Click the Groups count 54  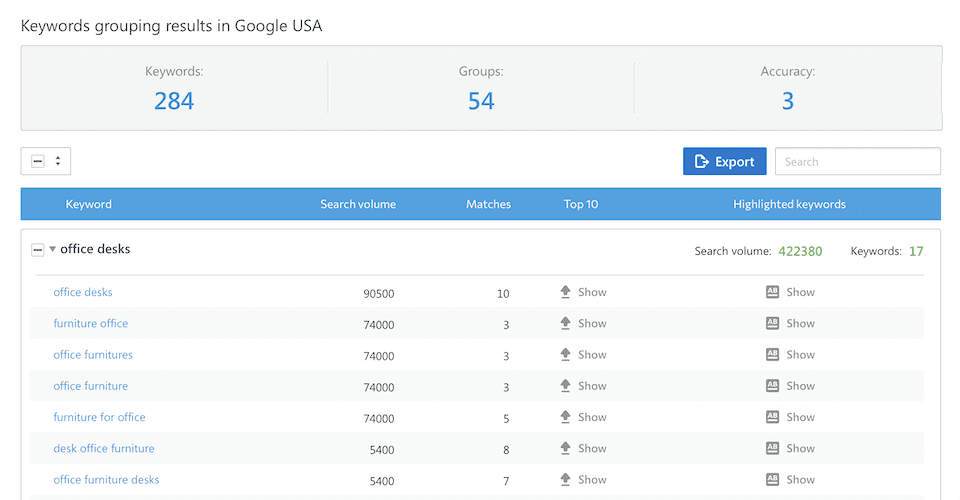coord(481,101)
